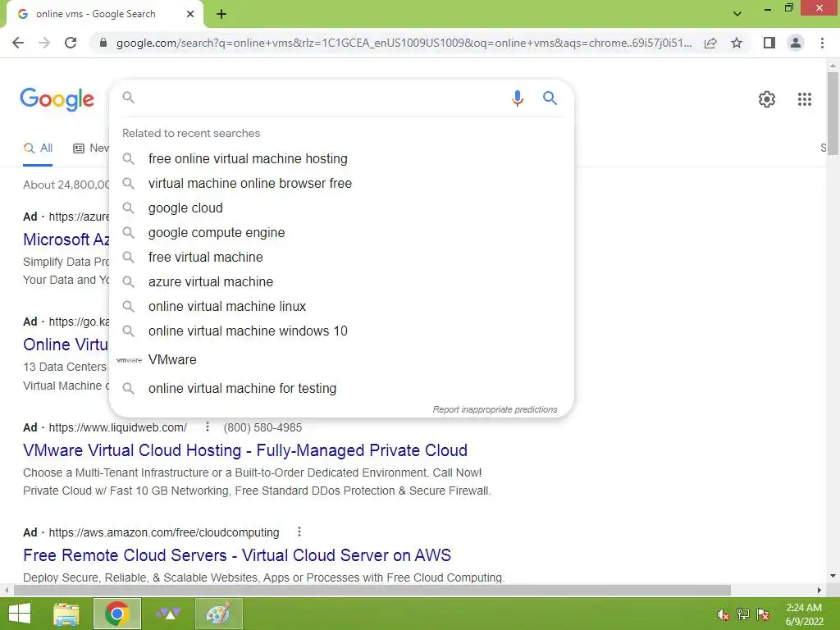Open options dots beside aws.amazon.com ad
The width and height of the screenshot is (840, 630).
pyautogui.click(x=299, y=532)
